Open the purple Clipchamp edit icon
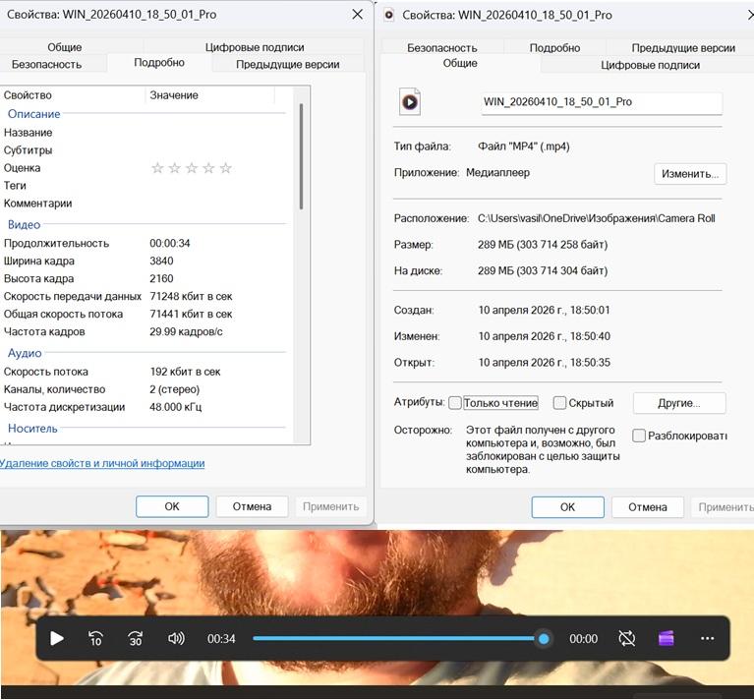 click(666, 638)
